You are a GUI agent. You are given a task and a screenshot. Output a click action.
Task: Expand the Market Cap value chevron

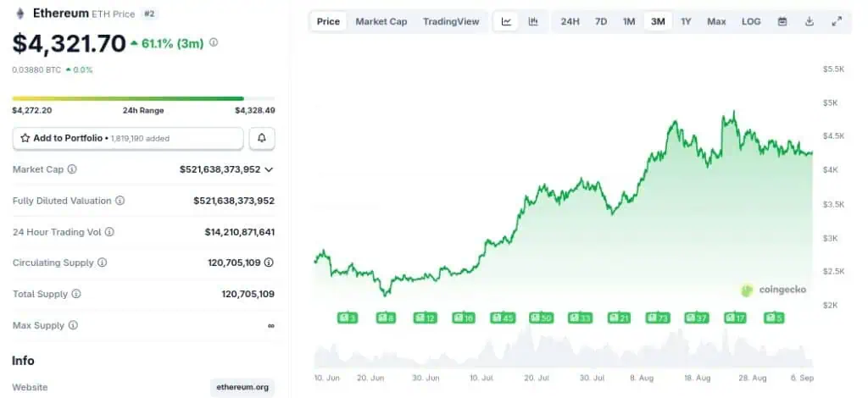tap(269, 169)
